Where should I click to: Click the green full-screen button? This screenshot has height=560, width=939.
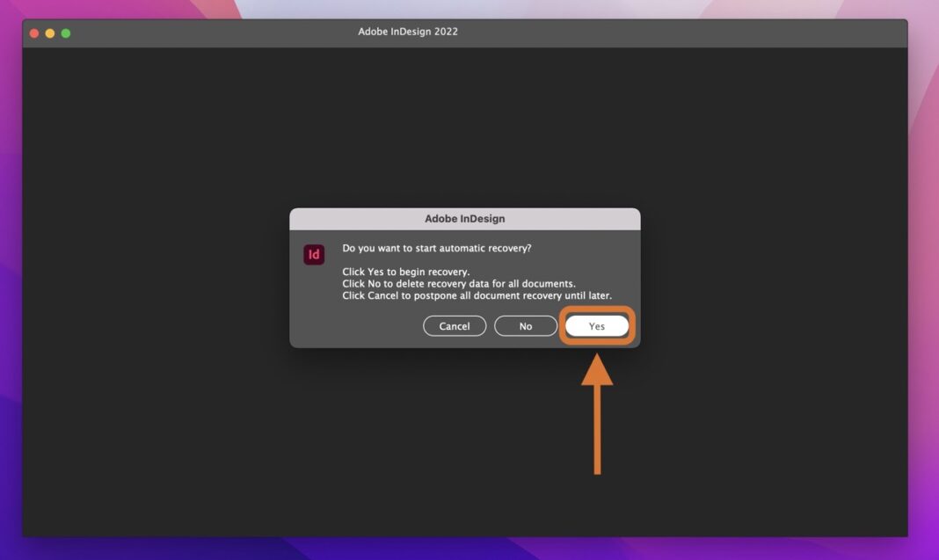click(65, 32)
